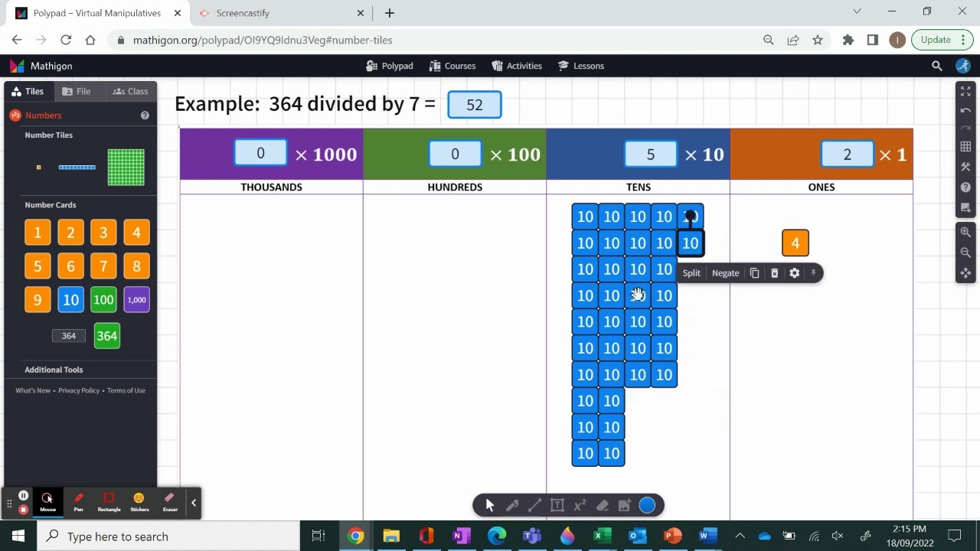Select Screencastify Rectangle tool
The width and height of the screenshot is (980, 551).
point(109,502)
